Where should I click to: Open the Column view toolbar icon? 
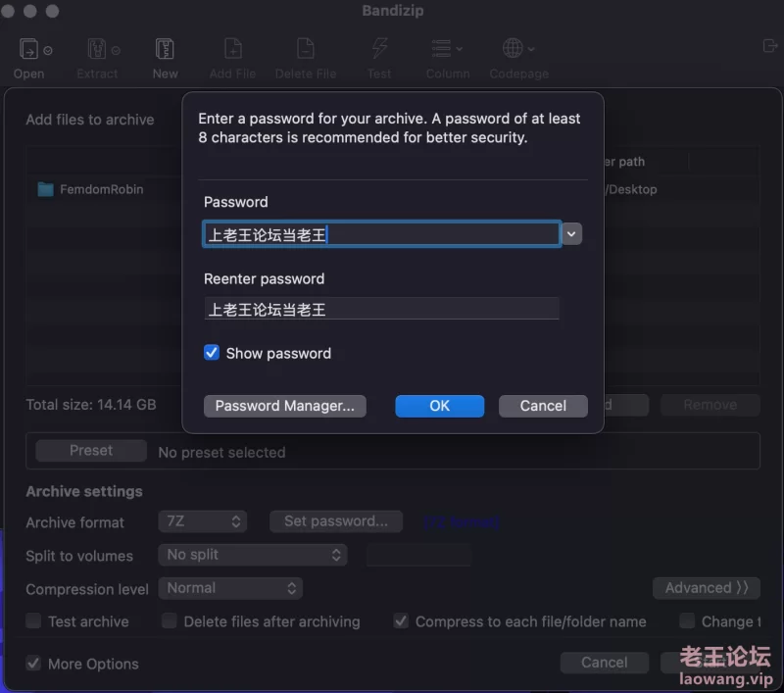[x=442, y=48]
